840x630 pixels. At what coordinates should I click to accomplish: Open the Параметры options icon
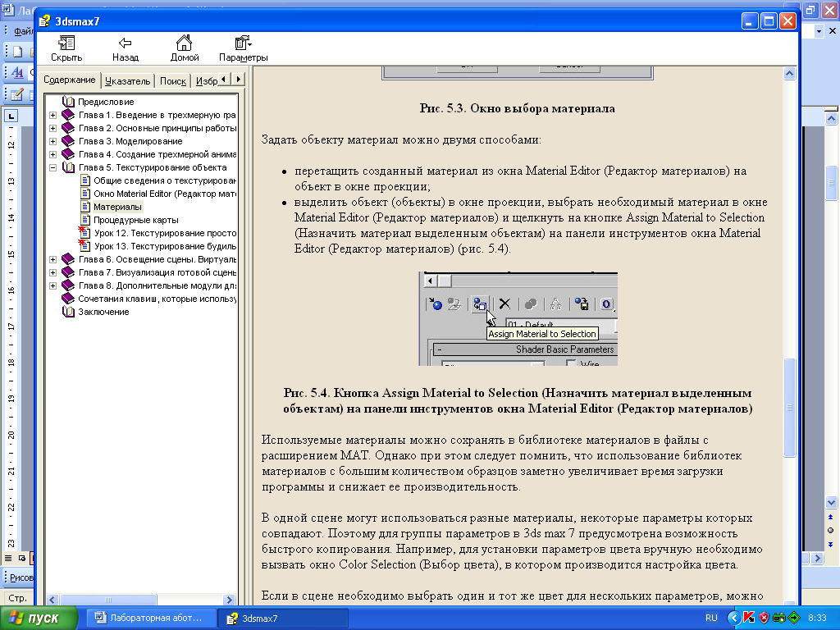[x=243, y=43]
